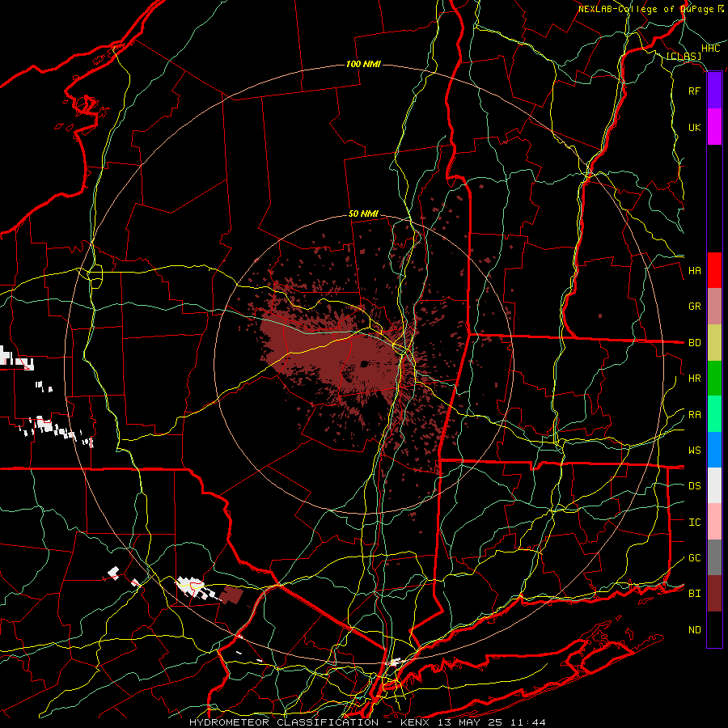Viewport: 728px width, 728px height.
Task: Click the "UK" legend text label
Action: (x=694, y=127)
